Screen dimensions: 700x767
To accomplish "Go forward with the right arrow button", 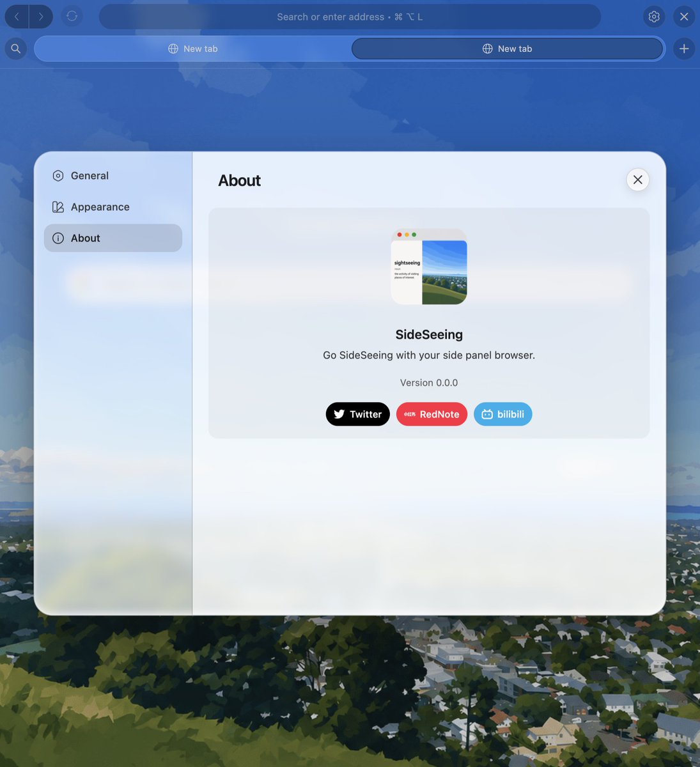I will point(41,17).
